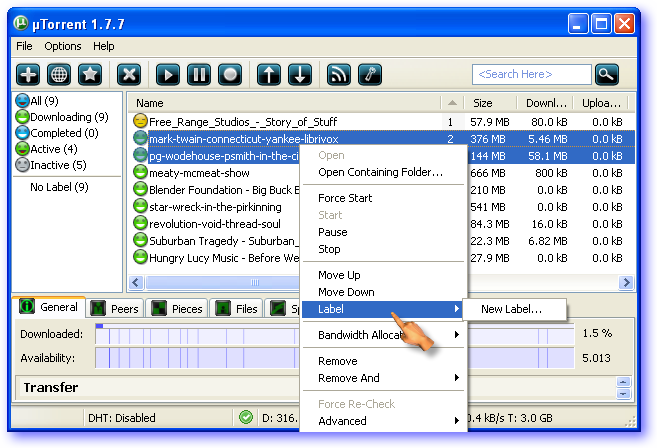Choose Move Up in the context menu
657x448 pixels.
tap(383, 275)
